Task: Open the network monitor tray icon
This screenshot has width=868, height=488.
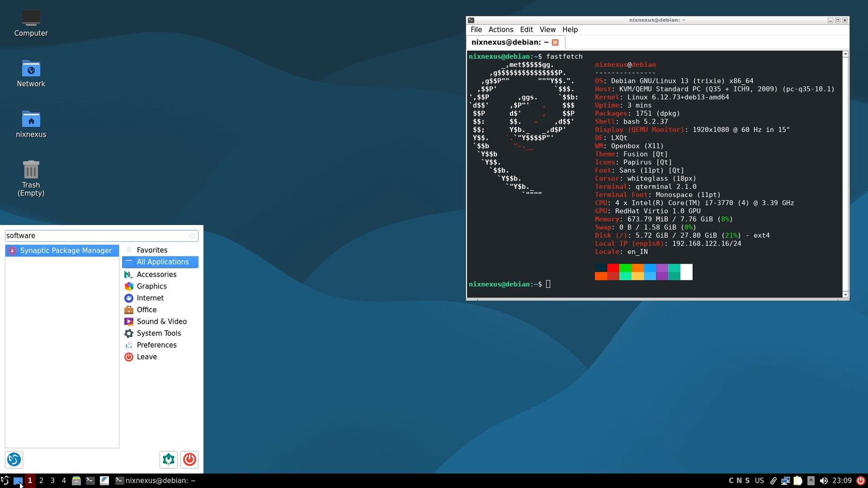Action: tap(786, 480)
